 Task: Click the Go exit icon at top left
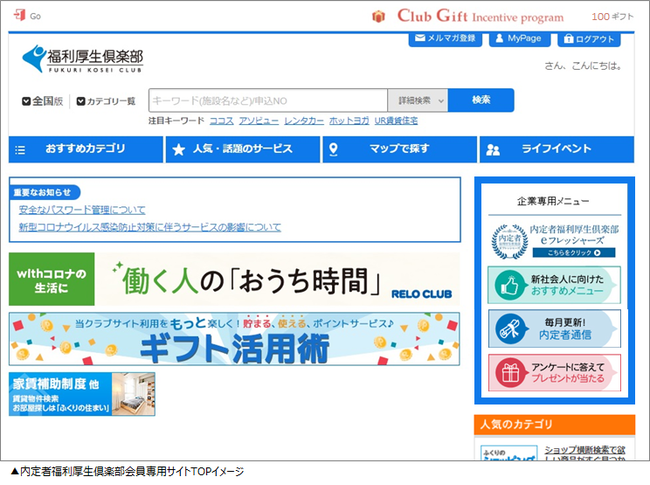pos(19,15)
